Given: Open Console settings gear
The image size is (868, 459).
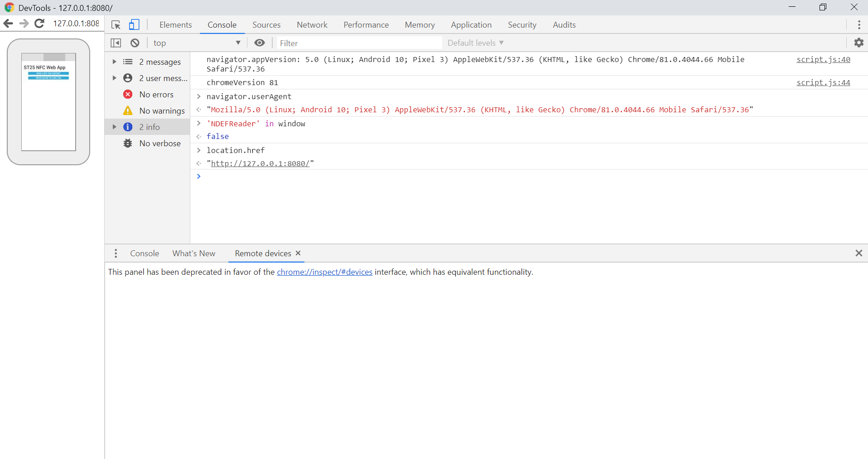Looking at the screenshot, I should click(859, 43).
